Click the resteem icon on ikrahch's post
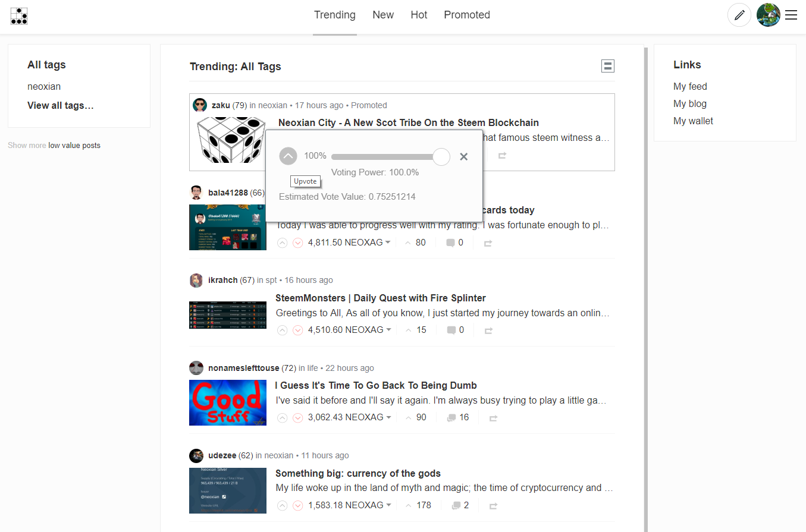The image size is (806, 532). click(x=488, y=330)
